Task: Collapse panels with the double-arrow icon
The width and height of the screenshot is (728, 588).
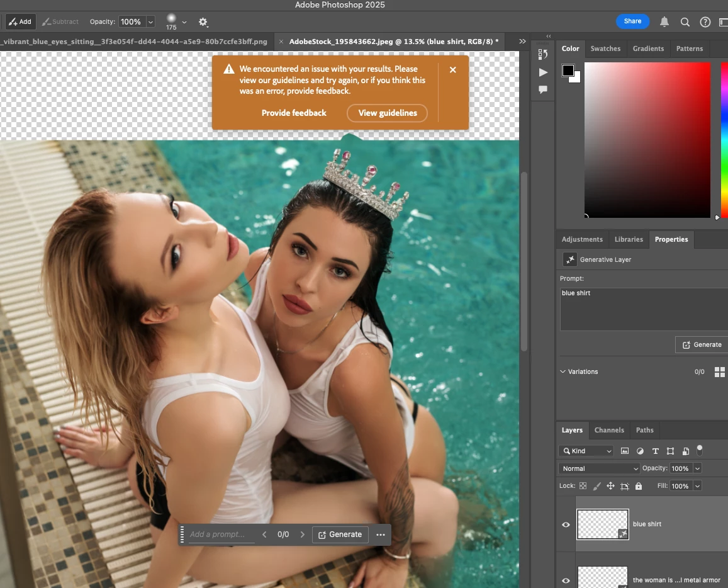Action: click(548, 36)
